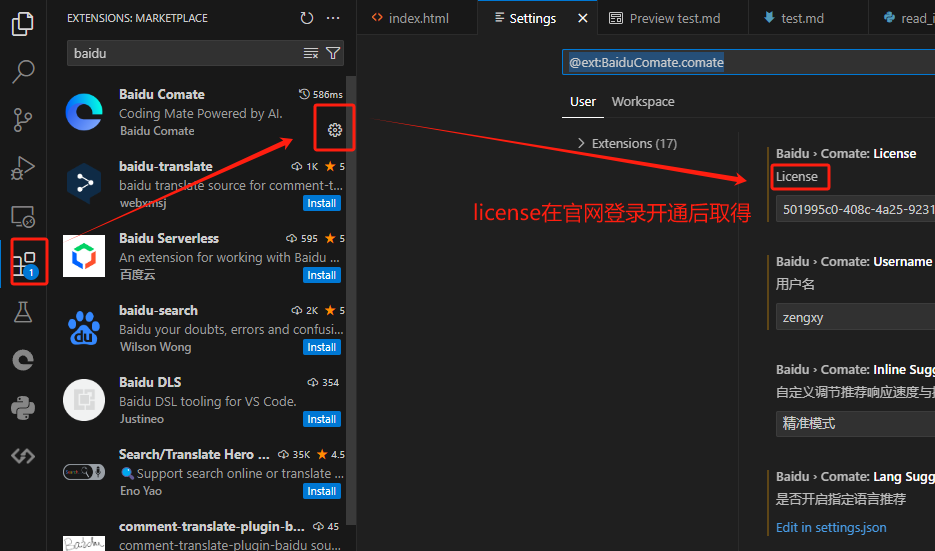Open the Explorer view in activity bar
The height and width of the screenshot is (551, 935).
pyautogui.click(x=23, y=23)
